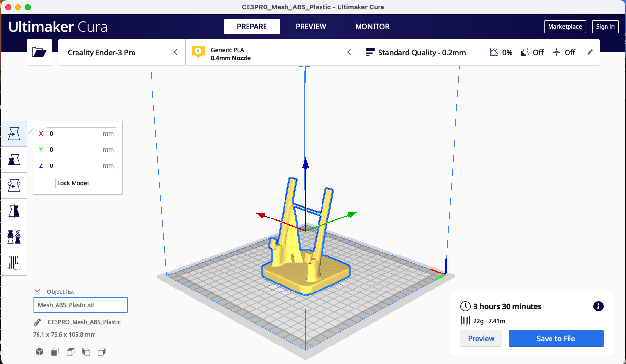Rename the job using the pencil icon

pos(38,322)
